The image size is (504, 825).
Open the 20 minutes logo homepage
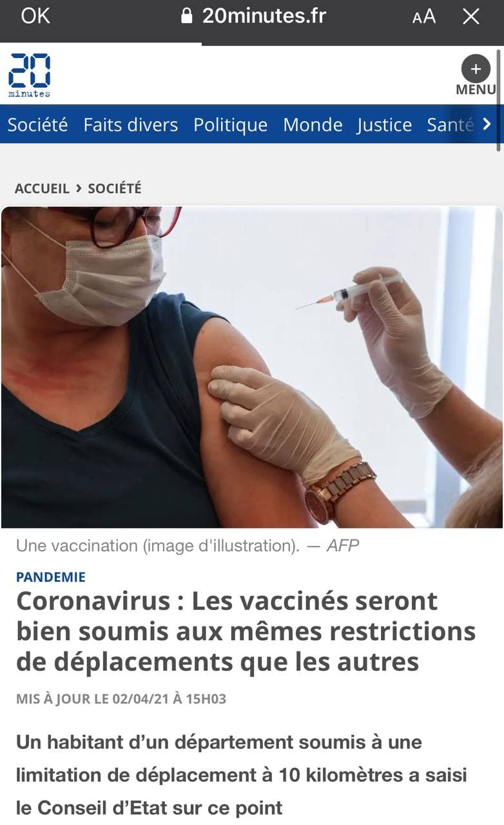pos(29,75)
